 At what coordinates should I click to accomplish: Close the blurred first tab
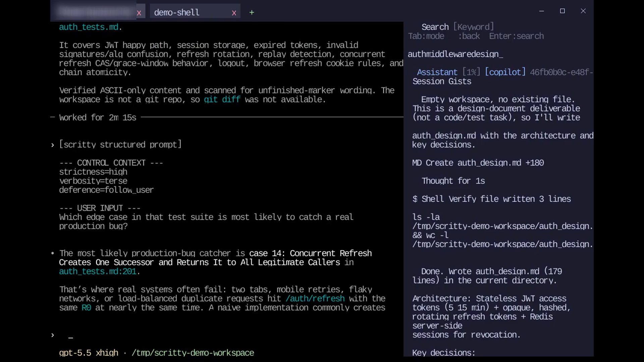point(139,13)
